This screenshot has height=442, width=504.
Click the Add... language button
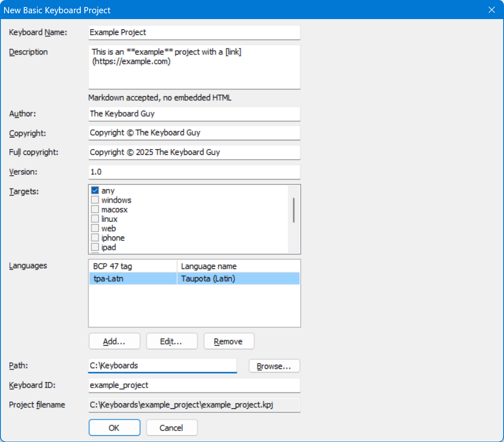pos(115,342)
